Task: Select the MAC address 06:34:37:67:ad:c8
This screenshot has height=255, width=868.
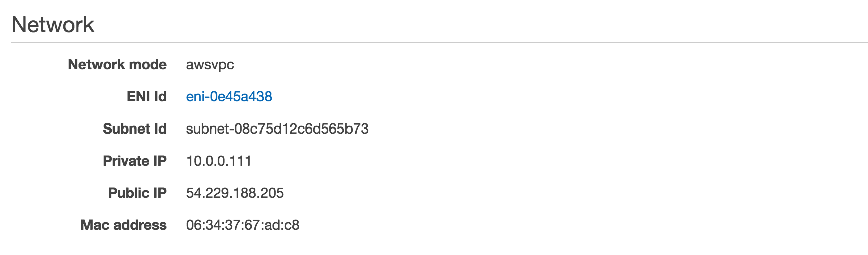Action: pyautogui.click(x=242, y=225)
